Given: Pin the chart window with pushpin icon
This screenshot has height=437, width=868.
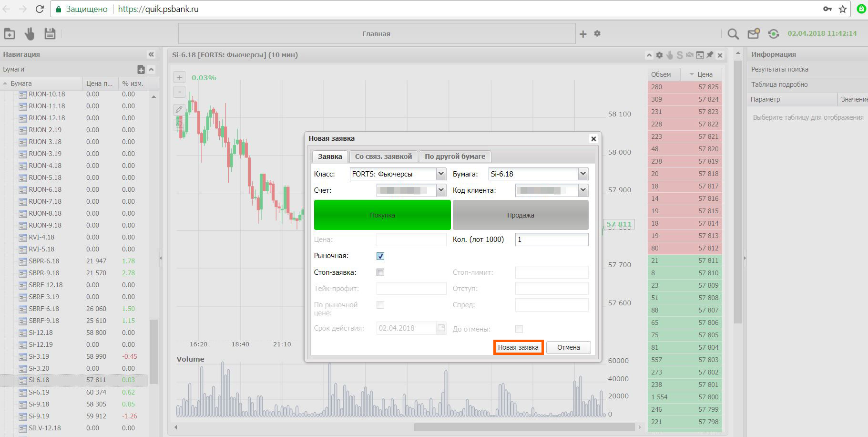Looking at the screenshot, I should 710,55.
